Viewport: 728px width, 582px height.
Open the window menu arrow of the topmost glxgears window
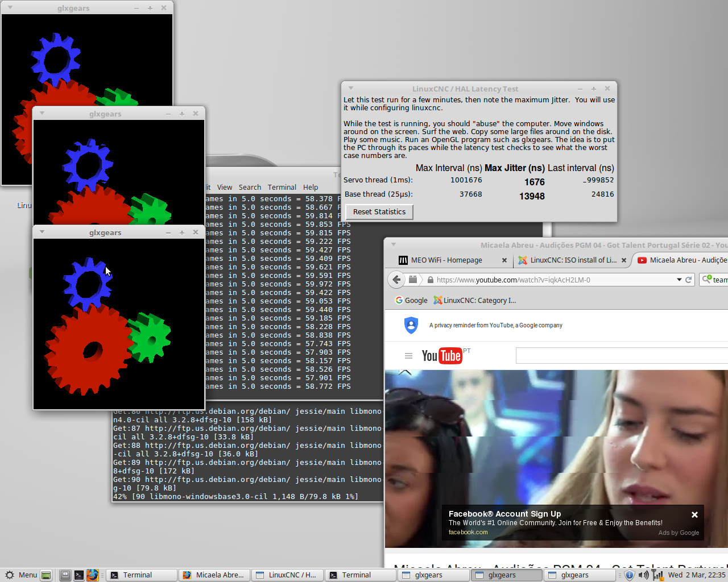[x=10, y=7]
